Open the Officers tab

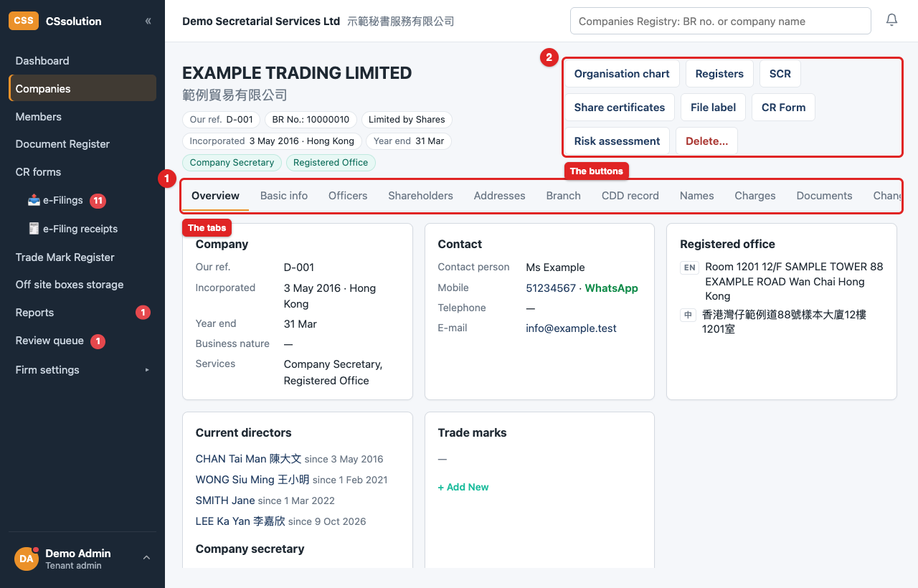click(348, 196)
